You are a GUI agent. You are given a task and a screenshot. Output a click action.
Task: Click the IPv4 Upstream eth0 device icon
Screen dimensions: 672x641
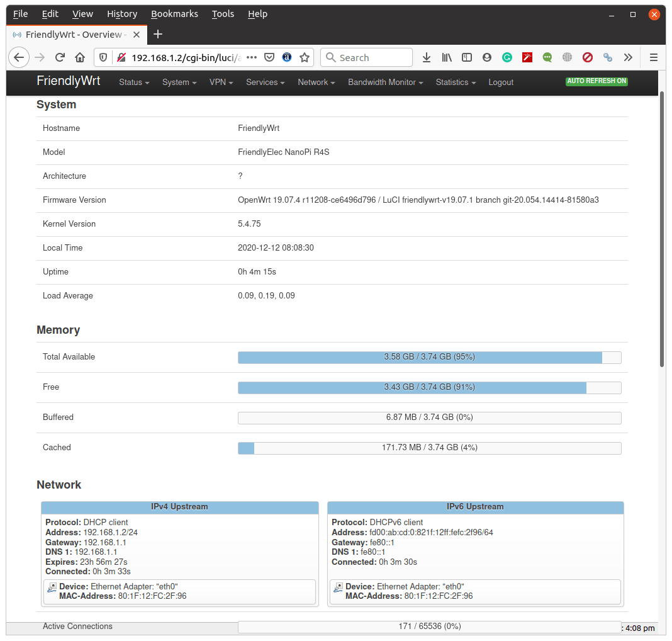[x=52, y=587]
